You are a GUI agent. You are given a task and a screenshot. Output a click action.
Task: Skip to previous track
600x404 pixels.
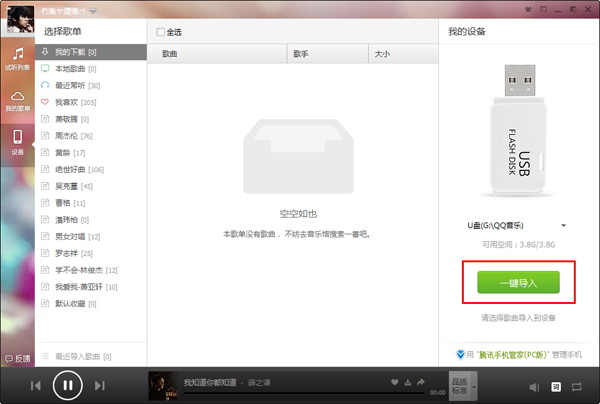click(x=36, y=385)
